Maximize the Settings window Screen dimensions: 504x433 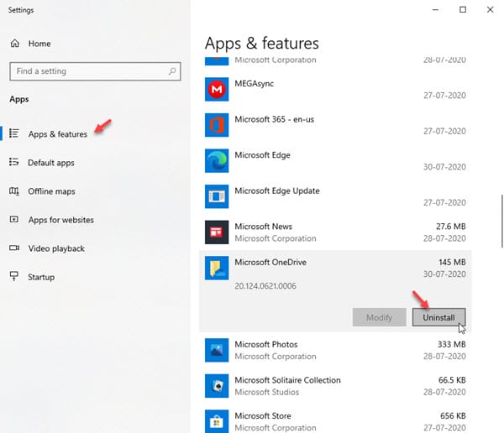click(463, 9)
